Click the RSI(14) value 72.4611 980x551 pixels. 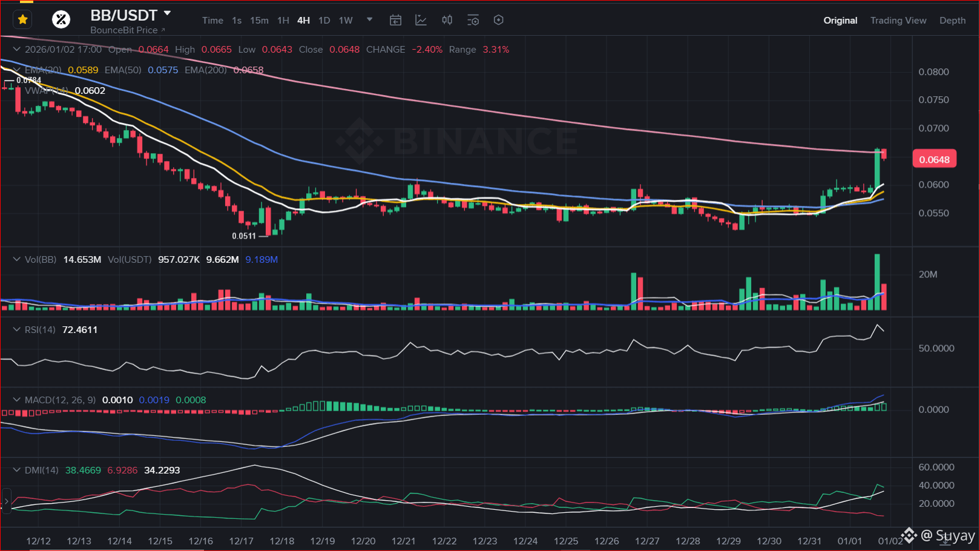pyautogui.click(x=80, y=330)
